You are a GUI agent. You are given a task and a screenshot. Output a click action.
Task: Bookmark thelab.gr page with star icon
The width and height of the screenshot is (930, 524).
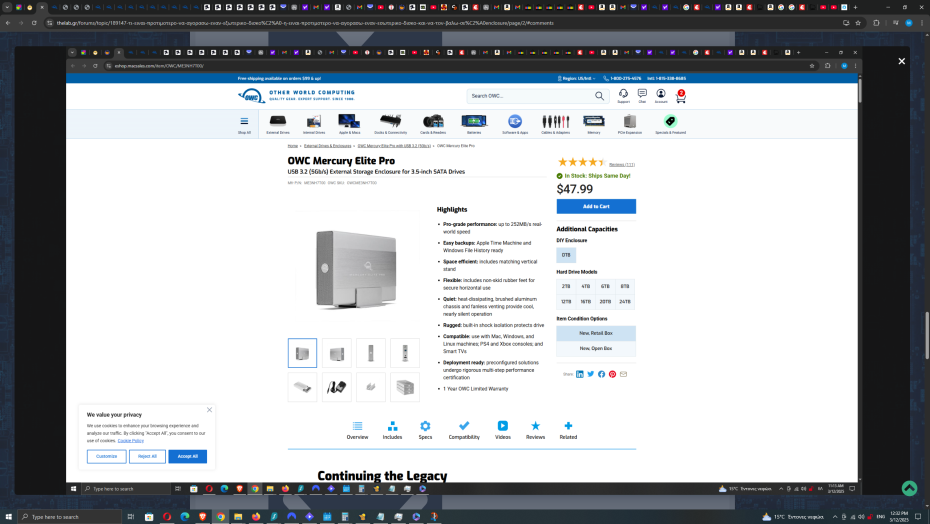pyautogui.click(x=858, y=23)
